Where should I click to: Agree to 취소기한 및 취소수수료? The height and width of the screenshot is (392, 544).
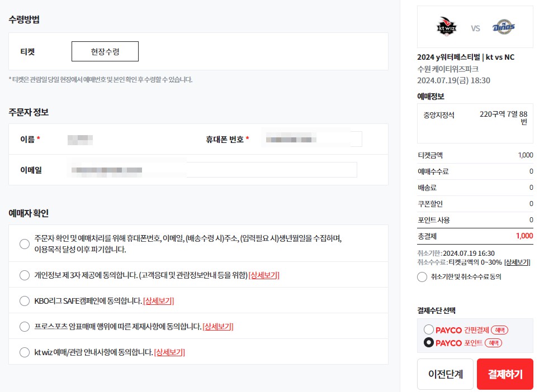tap(422, 276)
